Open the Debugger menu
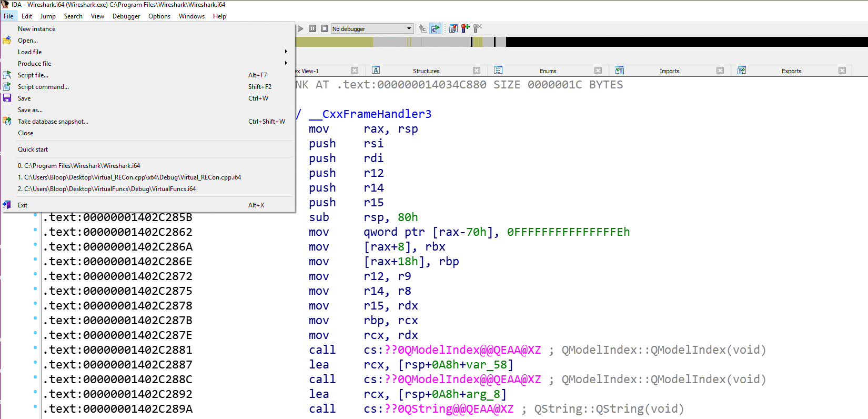This screenshot has height=419, width=868. pyautogui.click(x=126, y=16)
